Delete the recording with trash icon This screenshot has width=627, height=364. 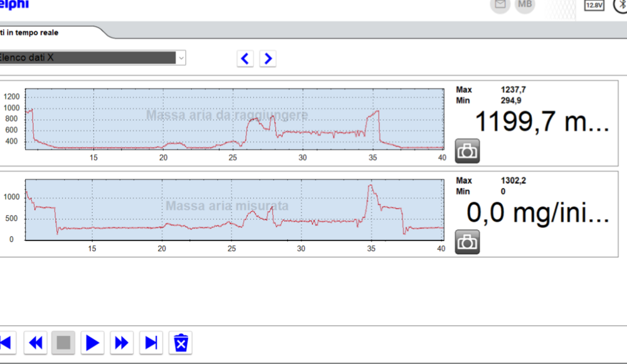(x=181, y=343)
